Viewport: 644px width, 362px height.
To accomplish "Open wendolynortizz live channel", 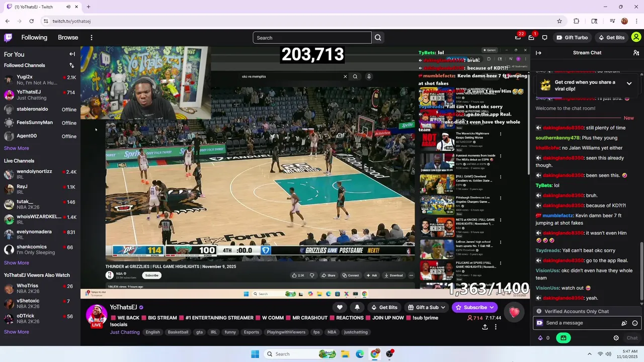I will click(40, 174).
